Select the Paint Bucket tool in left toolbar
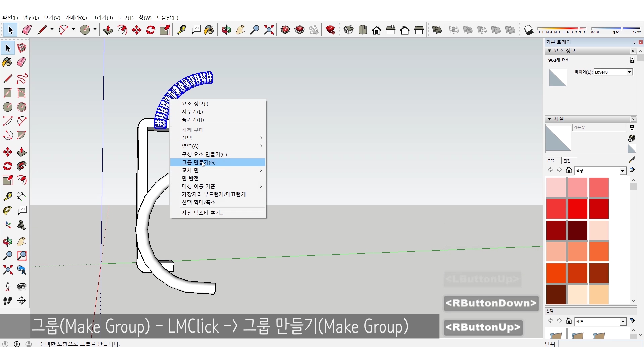644x362 pixels. (x=7, y=62)
